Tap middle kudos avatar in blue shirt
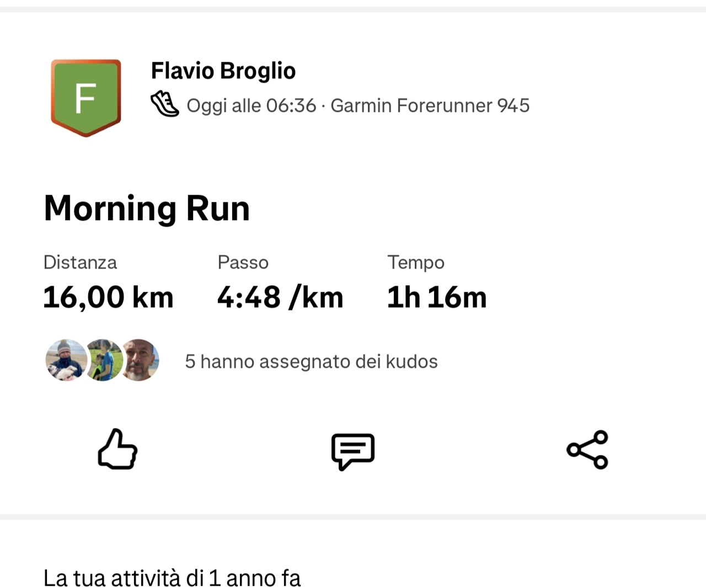The image size is (706, 588). click(x=104, y=360)
